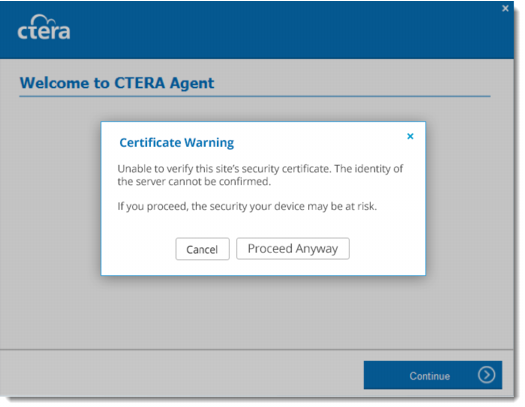Image resolution: width=525 pixels, height=407 pixels.
Task: Click the footer bar left of Continue
Action: tap(182, 374)
